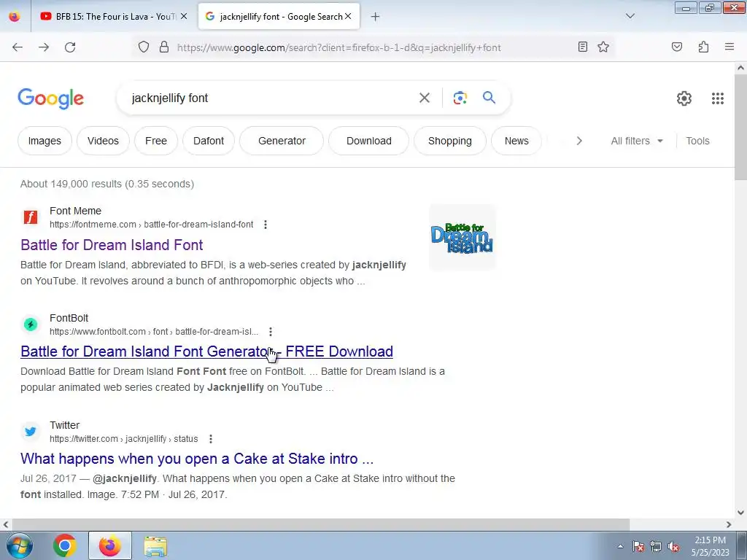Image resolution: width=747 pixels, height=560 pixels.
Task: Open Windows Start menu orb
Action: (20, 545)
